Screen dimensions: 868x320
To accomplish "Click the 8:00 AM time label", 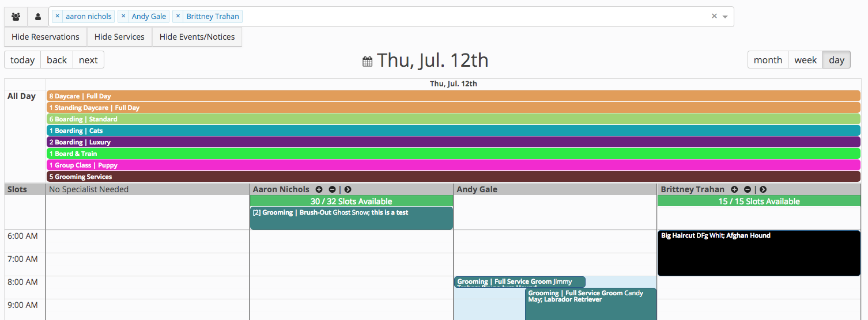I will pos(22,282).
